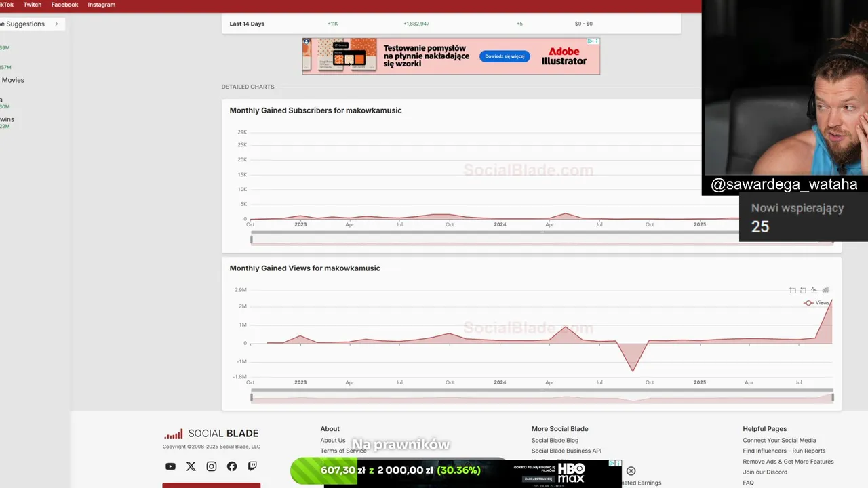The image size is (868, 488).
Task: Open Social Blade Business API link
Action: (566, 451)
